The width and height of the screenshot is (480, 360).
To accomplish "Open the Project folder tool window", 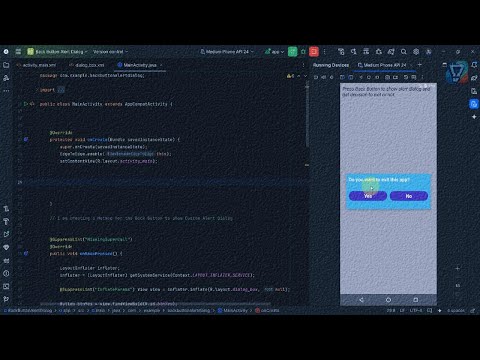I will coord(6,65).
